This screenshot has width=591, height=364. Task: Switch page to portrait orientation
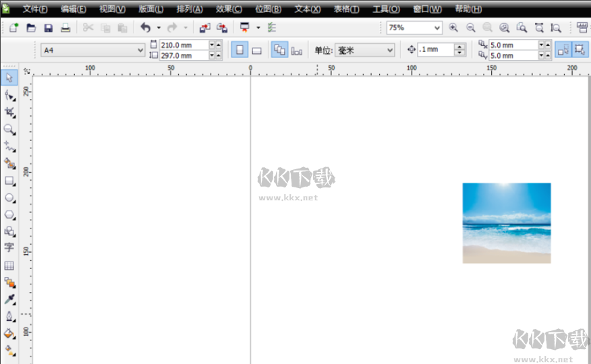239,50
